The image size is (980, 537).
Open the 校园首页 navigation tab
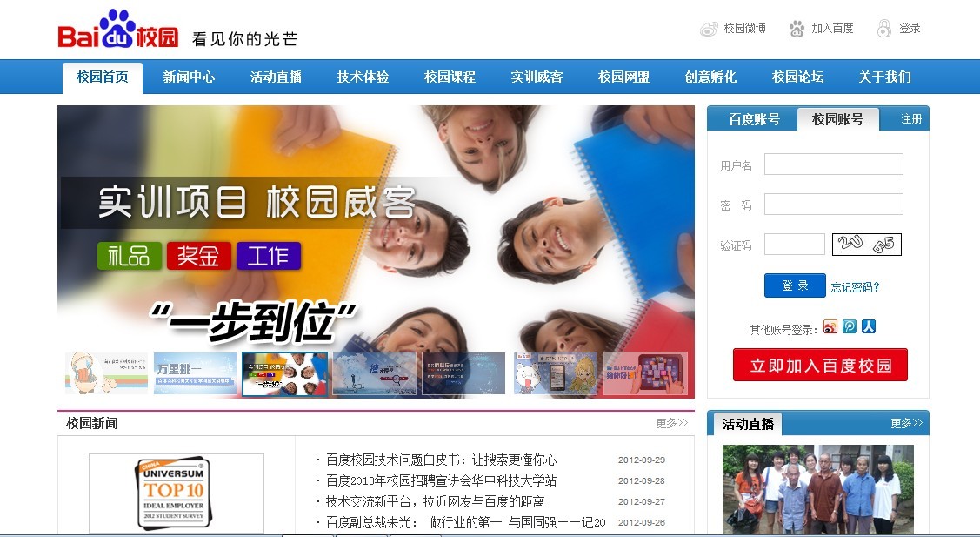coord(103,77)
